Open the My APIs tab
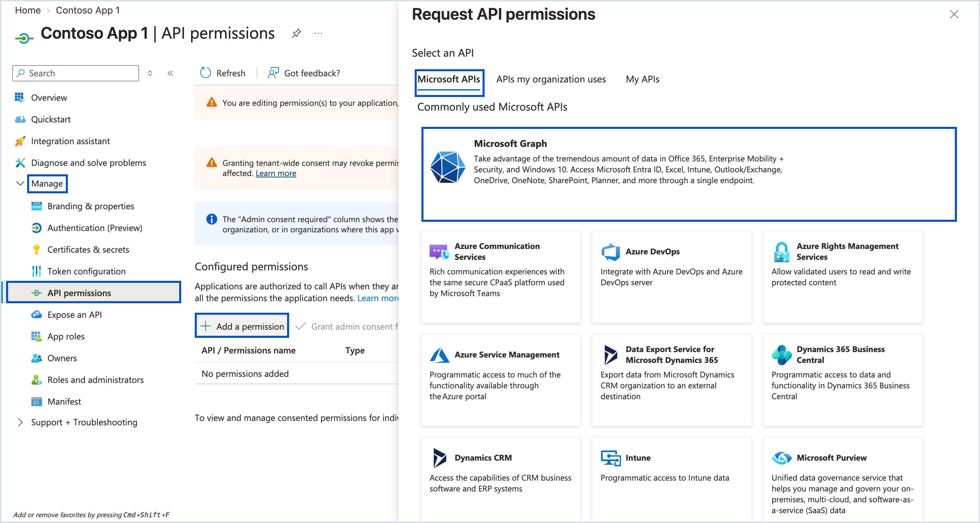The width and height of the screenshot is (980, 523). tap(643, 79)
